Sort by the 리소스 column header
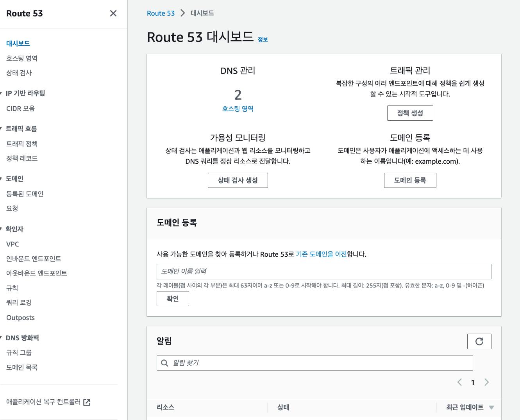520x420 pixels. click(165, 407)
